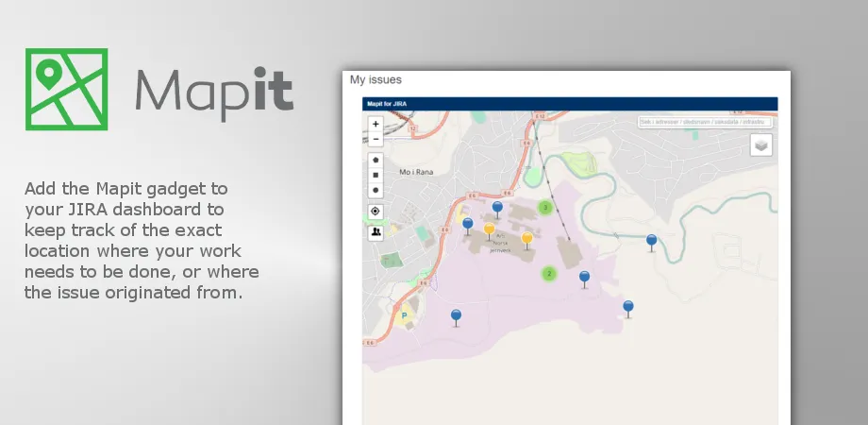Click the users/people icon on the map
This screenshot has width=868, height=425.
pyautogui.click(x=376, y=232)
